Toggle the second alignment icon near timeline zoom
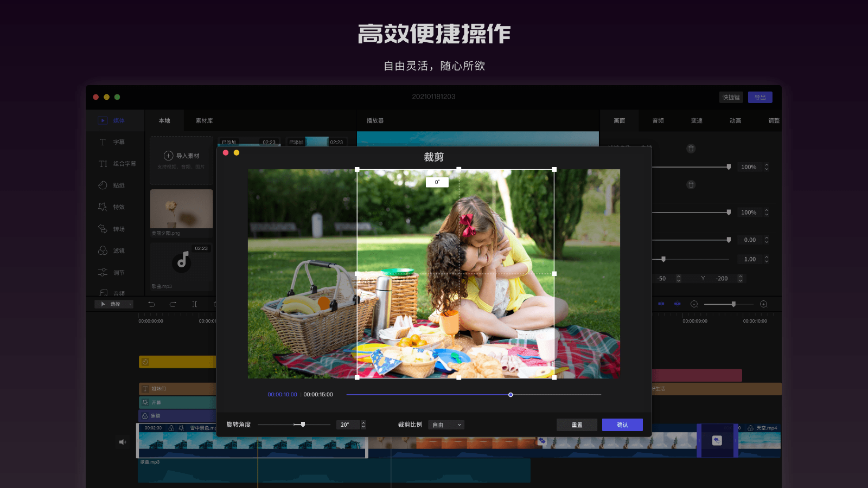Image resolution: width=868 pixels, height=488 pixels. click(677, 304)
